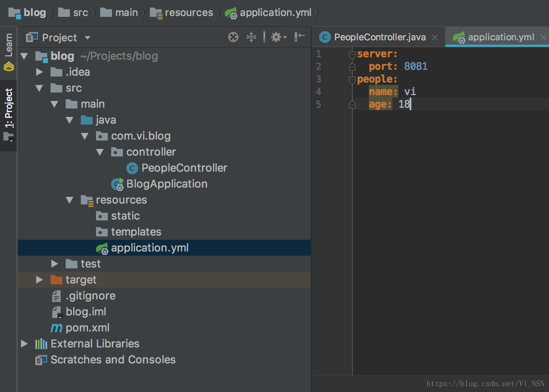Screen dimensions: 549x392
Task: Click the Scratches and Consoles icon
Action: coord(41,360)
